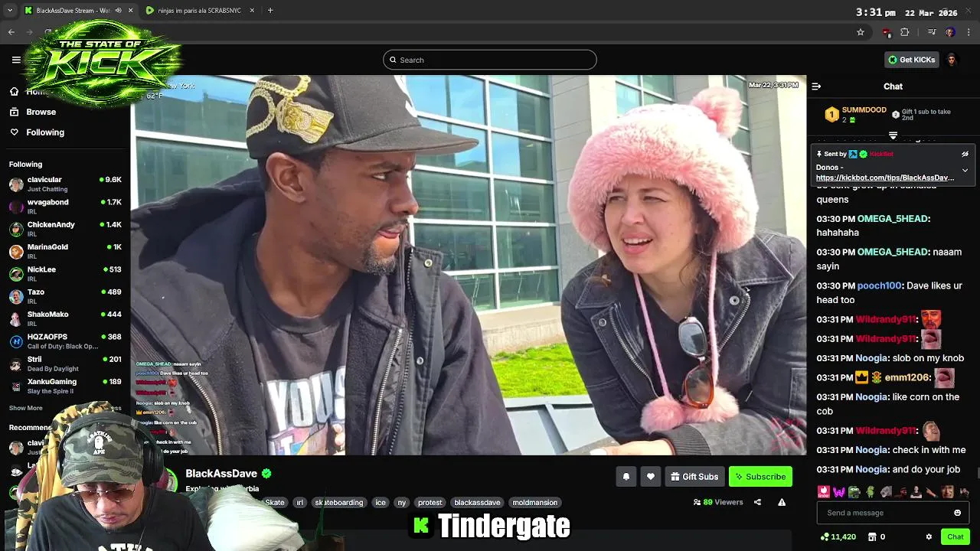This screenshot has height=551, width=980.
Task: Expand the pinned message chevron
Action: 965,170
